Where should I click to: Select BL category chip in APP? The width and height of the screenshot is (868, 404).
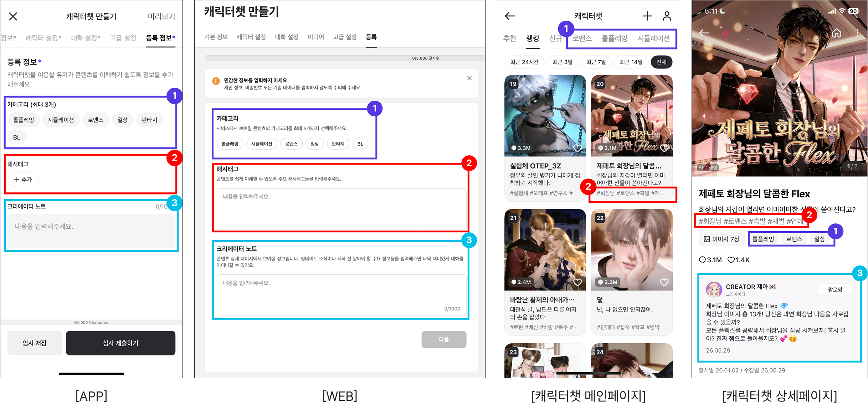pos(17,137)
